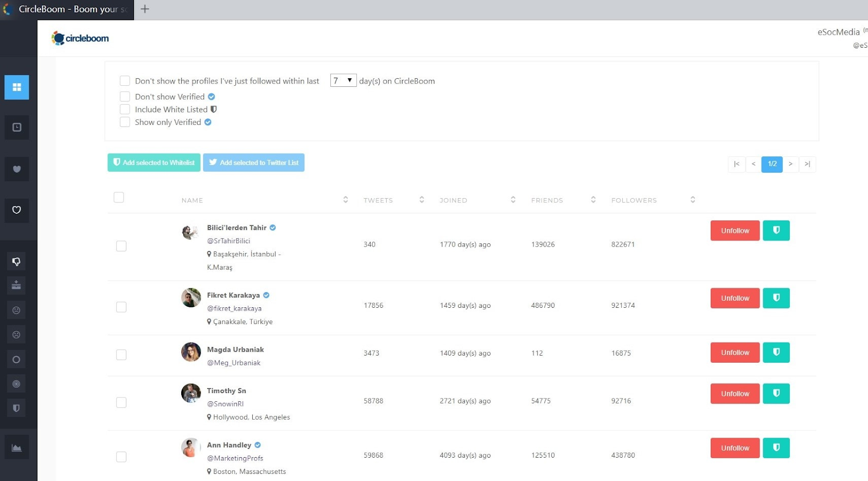
Task: Click the hollow circle sidebar icon
Action: click(16, 359)
